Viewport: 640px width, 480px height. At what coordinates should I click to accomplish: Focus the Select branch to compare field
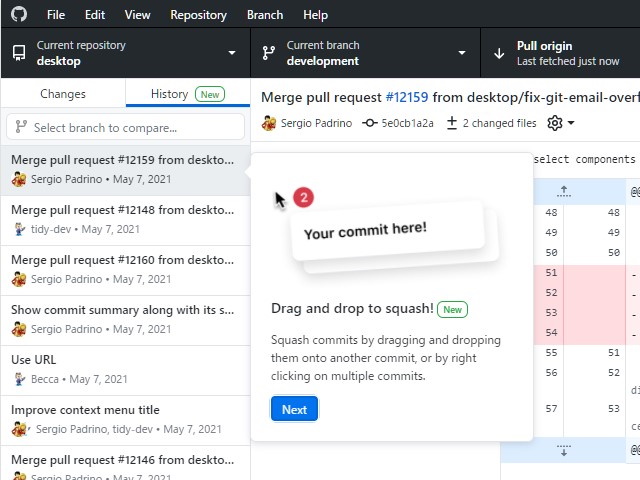[126, 127]
